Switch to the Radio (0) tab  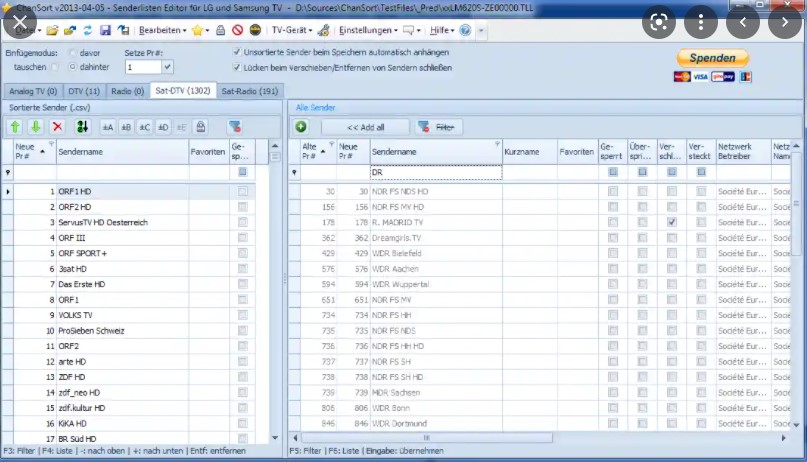click(x=127, y=91)
